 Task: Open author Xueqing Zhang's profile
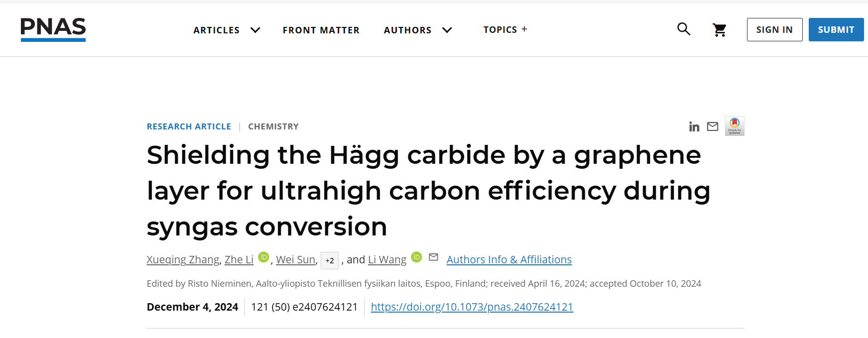183,260
